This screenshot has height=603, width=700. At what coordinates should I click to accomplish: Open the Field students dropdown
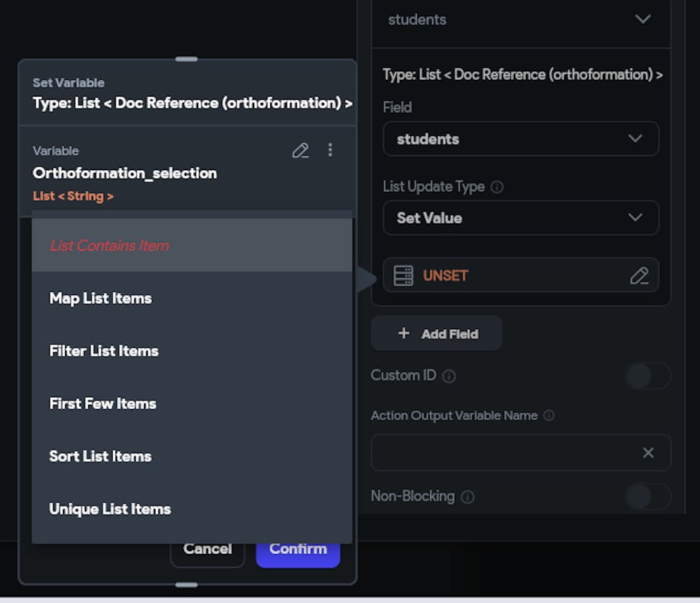point(520,139)
